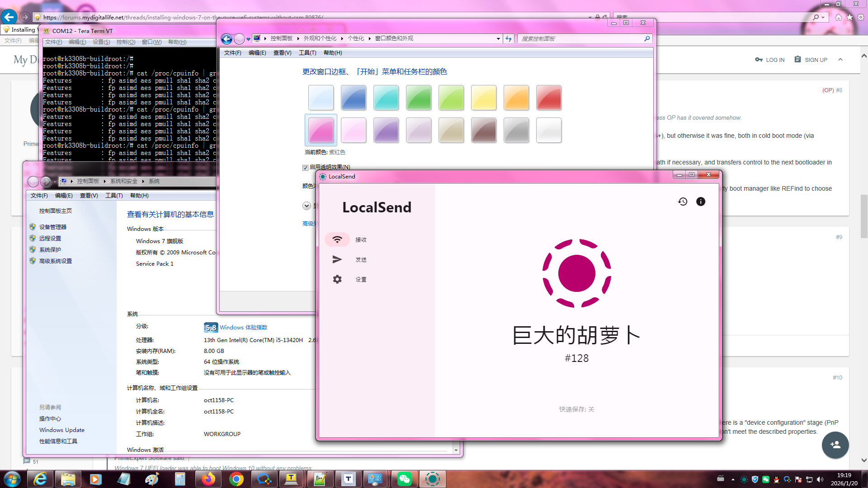Open LocalSend settings gear (设置)

point(337,279)
